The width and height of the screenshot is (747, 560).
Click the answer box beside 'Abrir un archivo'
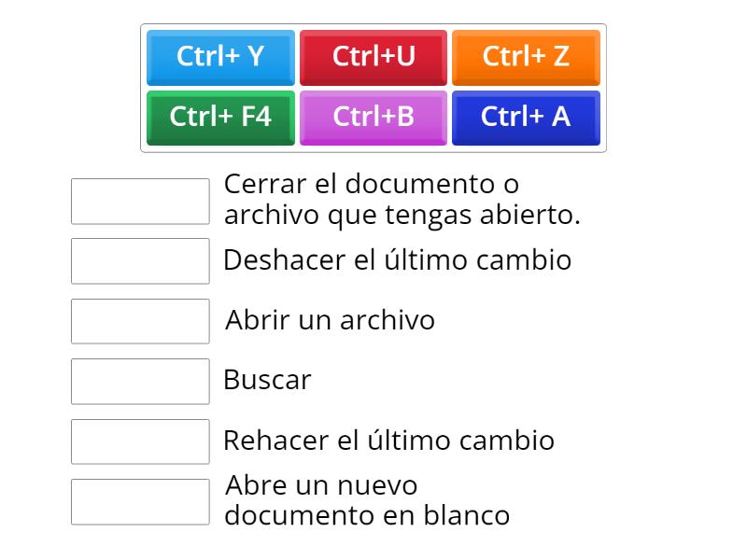pos(140,321)
